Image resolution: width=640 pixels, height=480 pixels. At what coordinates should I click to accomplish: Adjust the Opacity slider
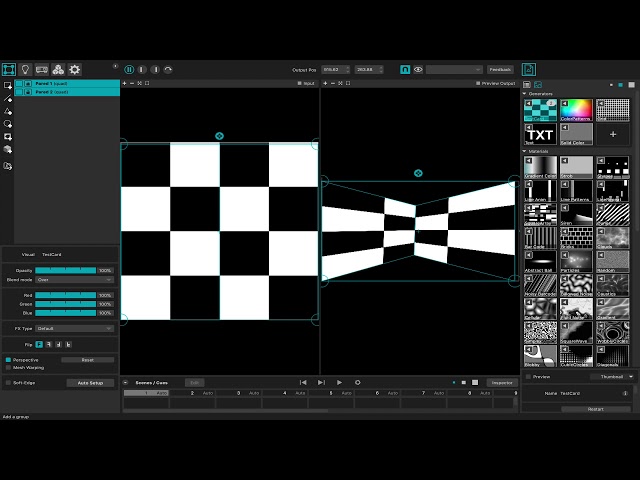point(65,270)
